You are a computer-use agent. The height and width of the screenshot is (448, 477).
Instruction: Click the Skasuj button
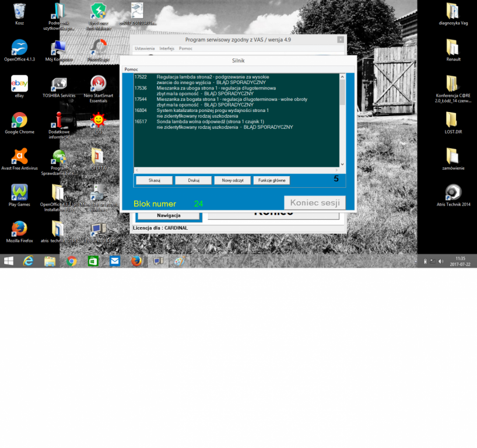tap(154, 180)
